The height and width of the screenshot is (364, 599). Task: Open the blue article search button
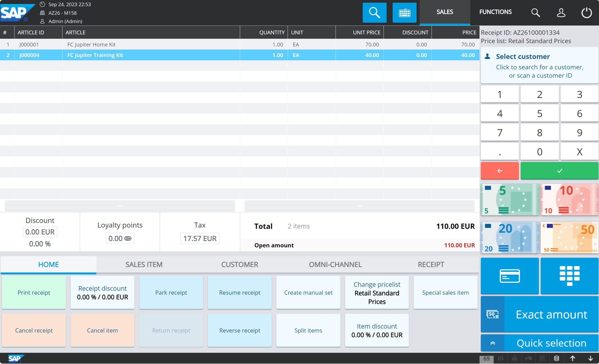(x=374, y=13)
